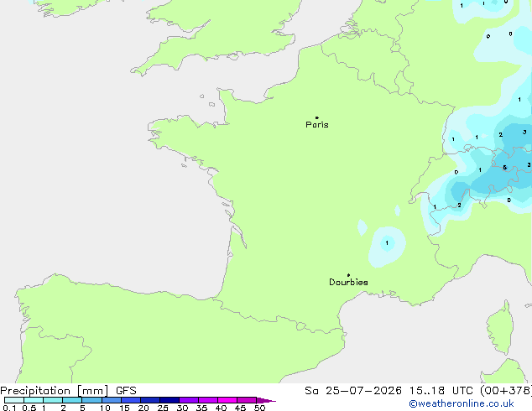Click the 20–25 mm legend color swatch

pyautogui.click(x=150, y=400)
